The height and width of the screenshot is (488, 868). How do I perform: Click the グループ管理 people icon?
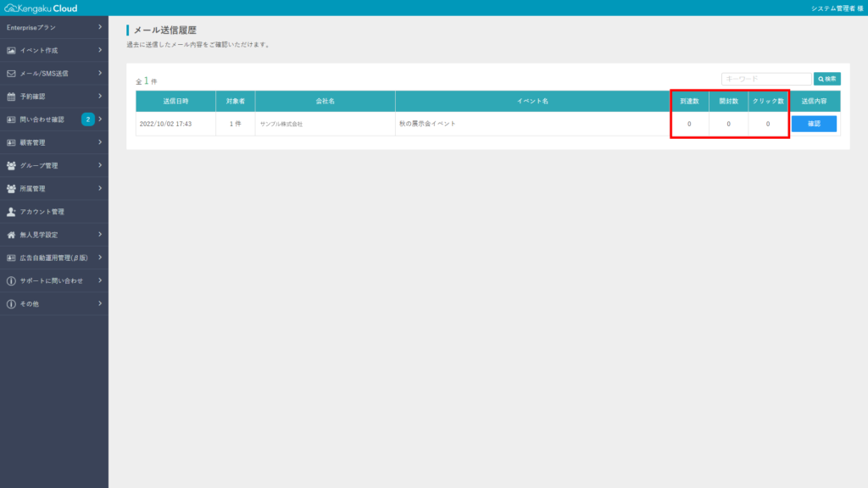(11, 165)
